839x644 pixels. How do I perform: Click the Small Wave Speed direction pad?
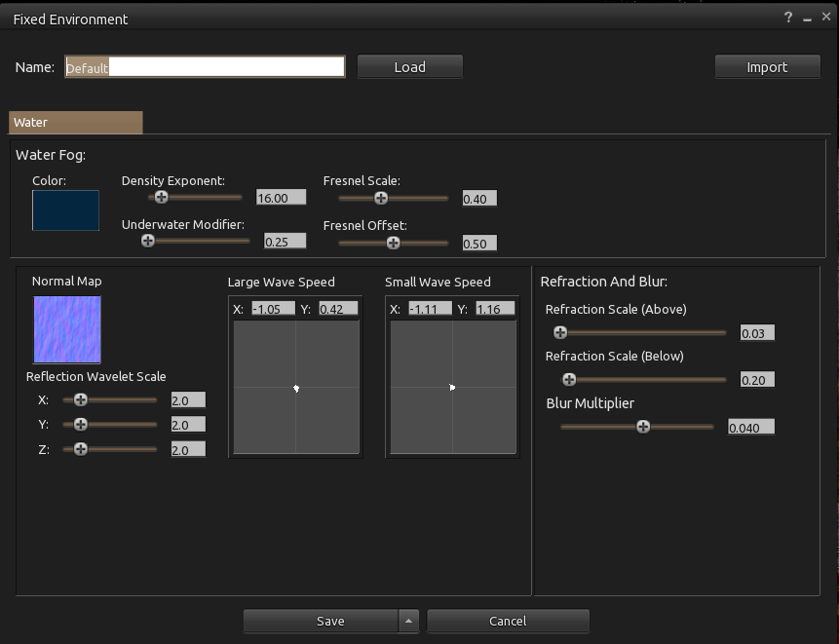coord(452,387)
